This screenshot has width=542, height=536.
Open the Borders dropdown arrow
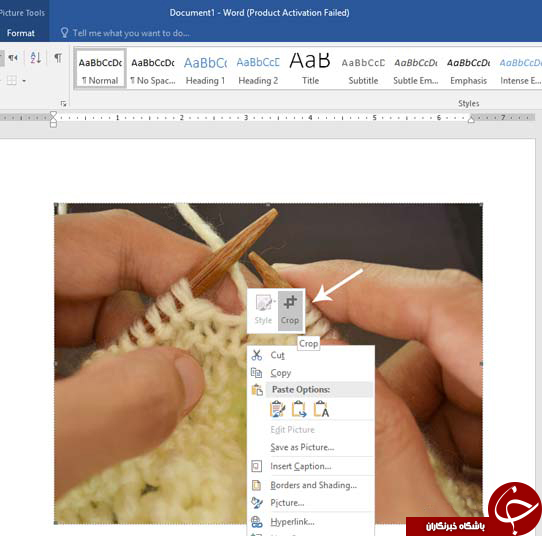(x=24, y=81)
